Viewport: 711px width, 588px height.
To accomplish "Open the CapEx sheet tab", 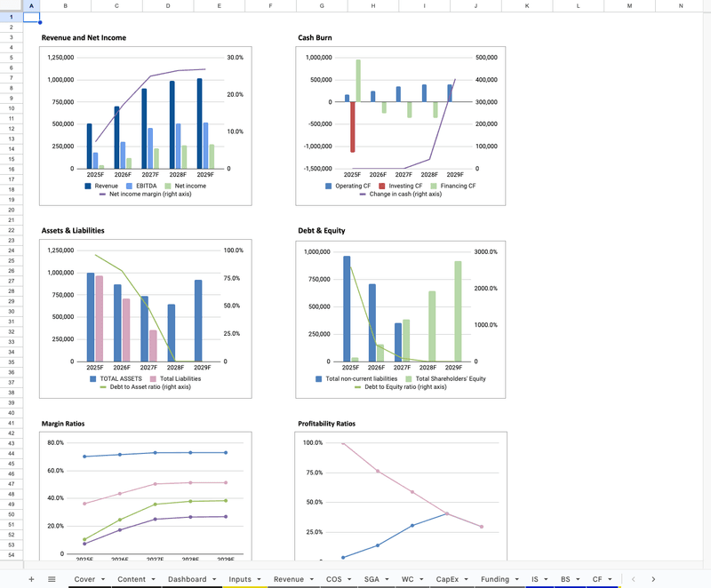I will [x=447, y=579].
